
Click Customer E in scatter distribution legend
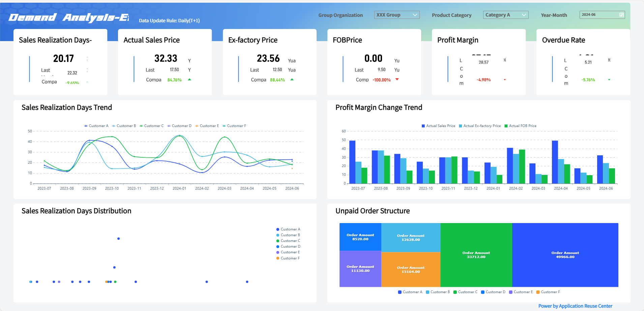(x=288, y=252)
